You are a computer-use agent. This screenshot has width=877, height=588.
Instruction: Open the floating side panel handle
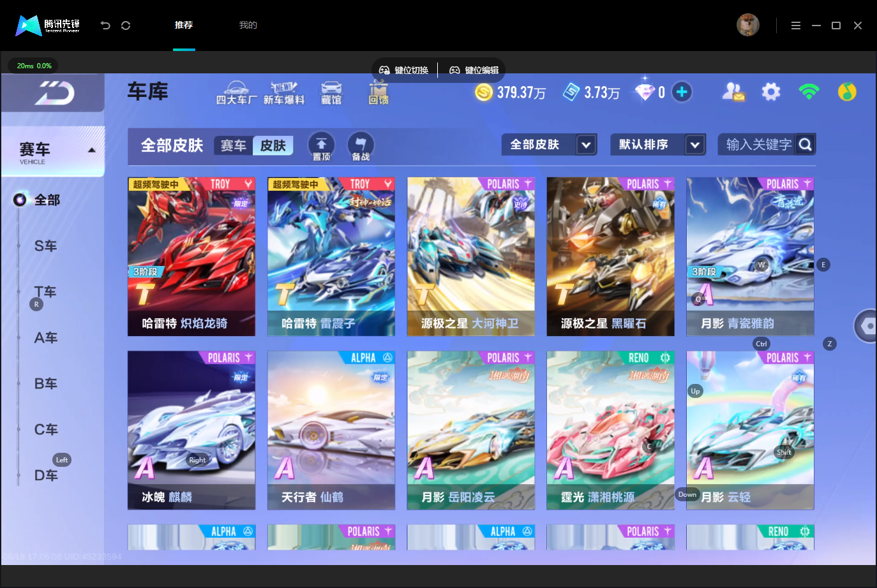pos(866,326)
